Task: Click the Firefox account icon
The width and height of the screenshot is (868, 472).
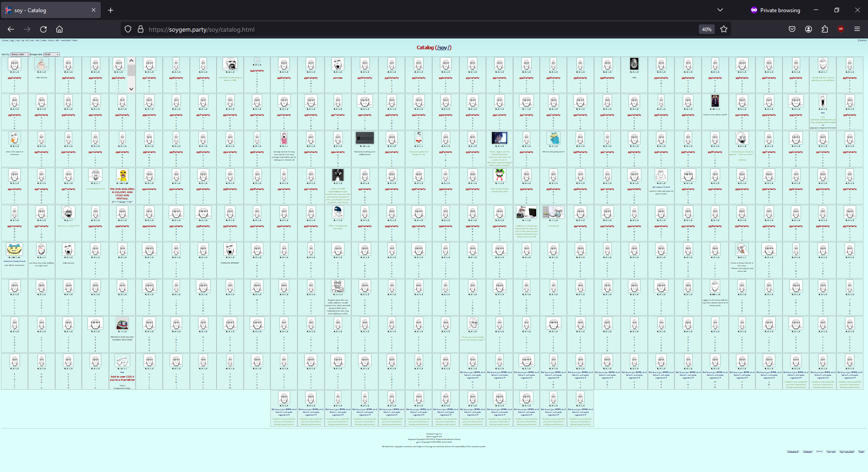Action: point(808,29)
